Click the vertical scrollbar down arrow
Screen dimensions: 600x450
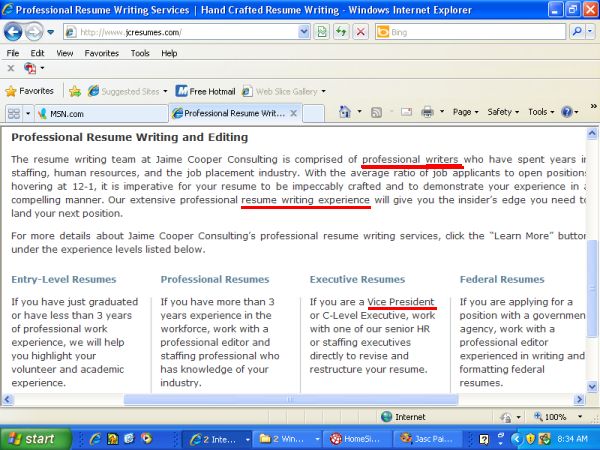(x=592, y=386)
